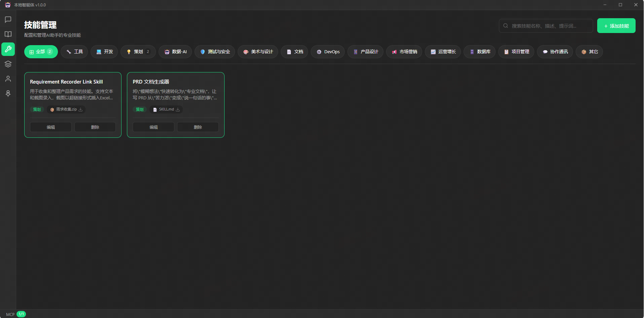
Task: Download the 需求收集.zip attachment
Action: pyautogui.click(x=80, y=109)
